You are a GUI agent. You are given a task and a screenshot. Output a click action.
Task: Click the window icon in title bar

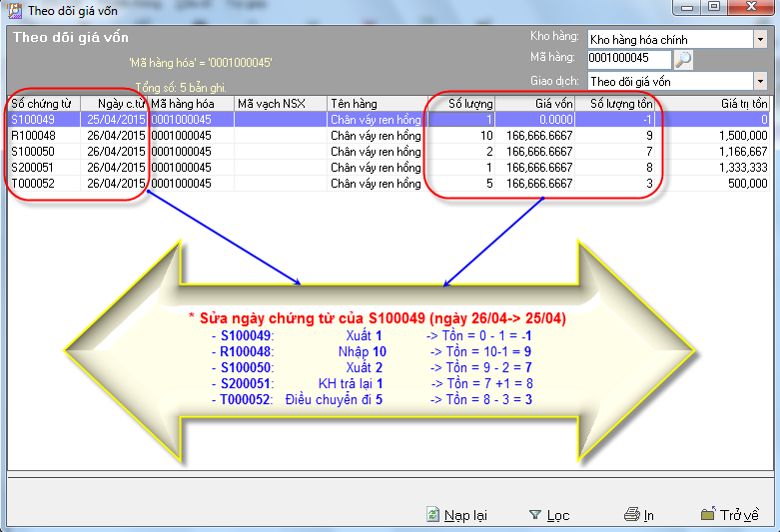(x=14, y=10)
